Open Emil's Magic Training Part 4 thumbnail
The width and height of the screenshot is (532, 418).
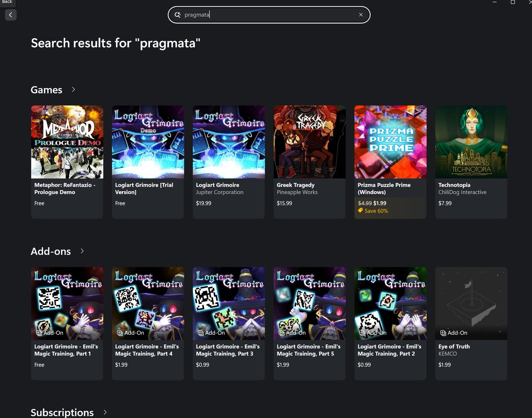[148, 304]
